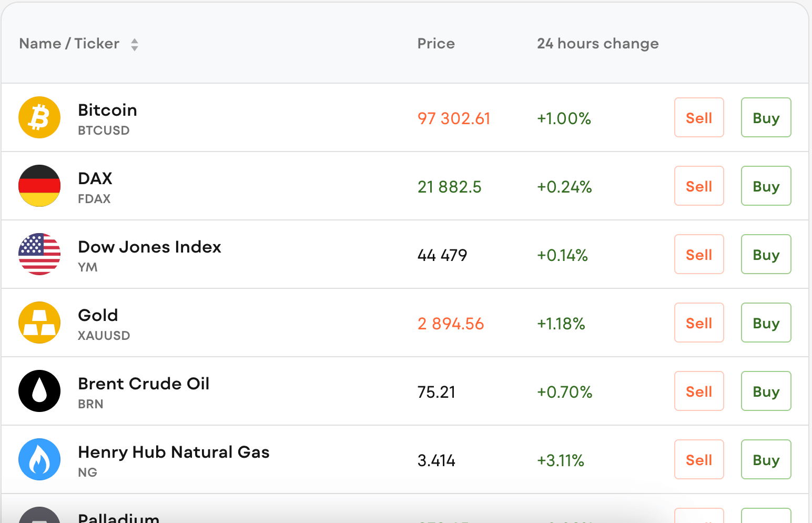Click the Bitcoin coin icon

pos(39,117)
